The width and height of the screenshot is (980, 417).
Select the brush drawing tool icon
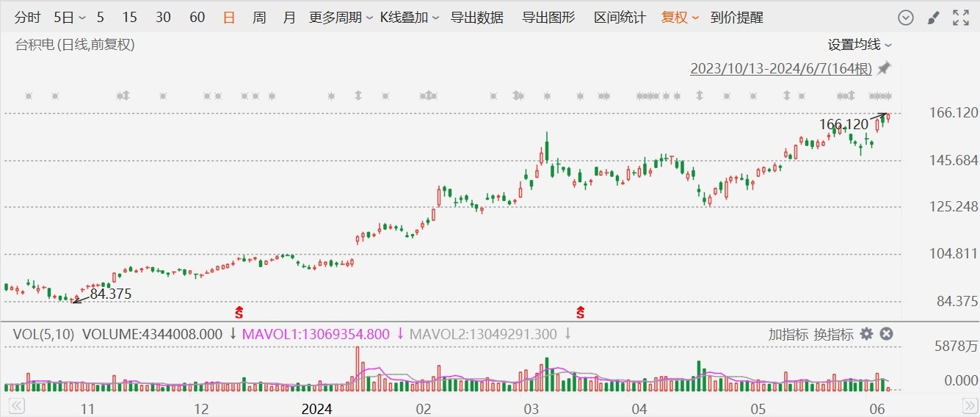coord(933,18)
